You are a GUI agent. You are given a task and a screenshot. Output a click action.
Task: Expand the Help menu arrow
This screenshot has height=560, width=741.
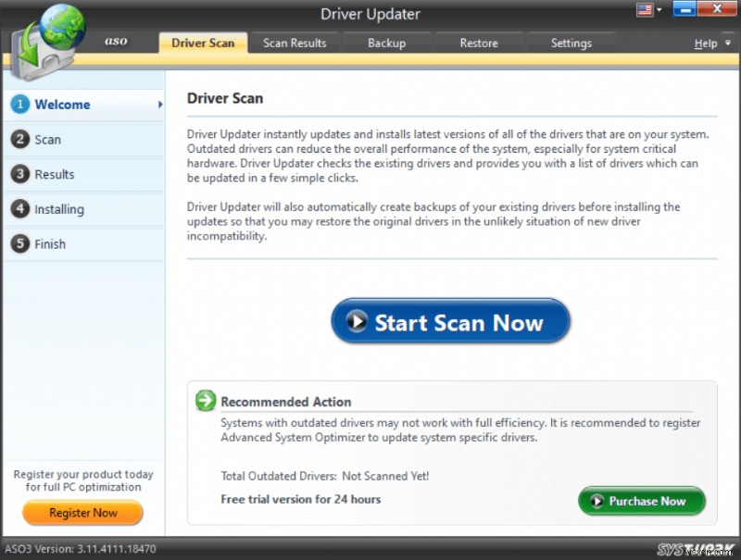coord(728,43)
